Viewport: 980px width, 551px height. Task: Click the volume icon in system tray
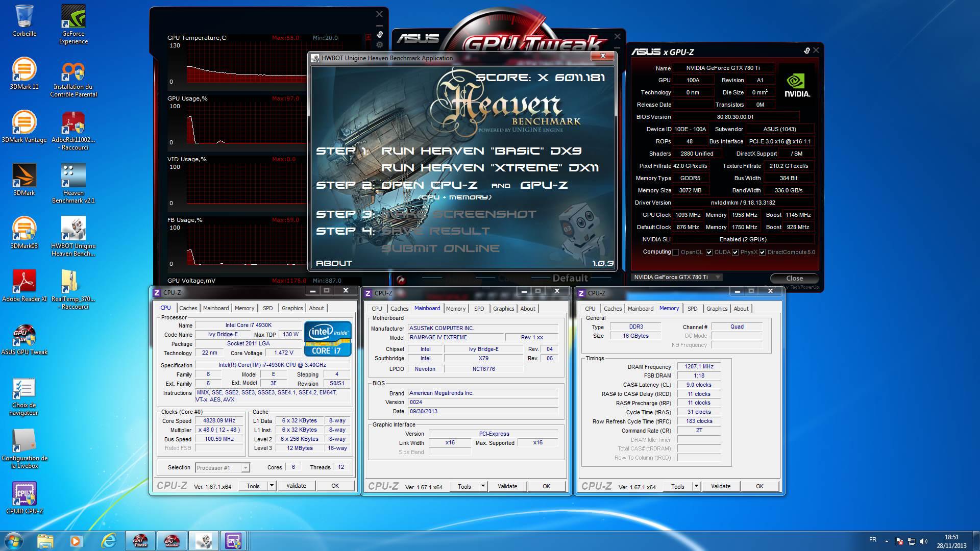pyautogui.click(x=924, y=541)
